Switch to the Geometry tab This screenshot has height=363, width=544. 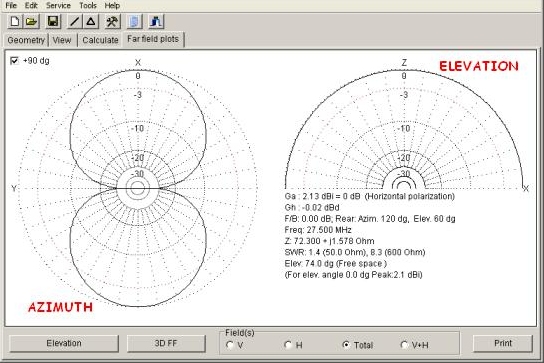(26, 40)
